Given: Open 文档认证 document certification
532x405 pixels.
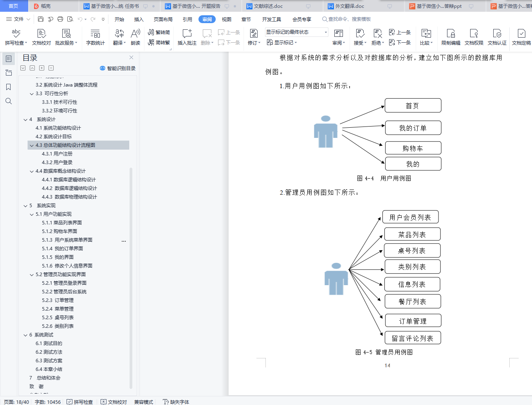Looking at the screenshot, I should tap(497, 37).
